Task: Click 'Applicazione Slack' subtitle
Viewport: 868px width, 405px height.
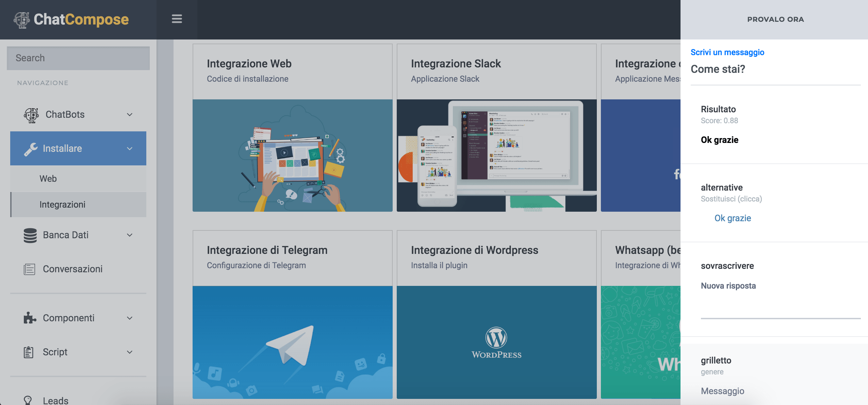Action: (x=445, y=79)
